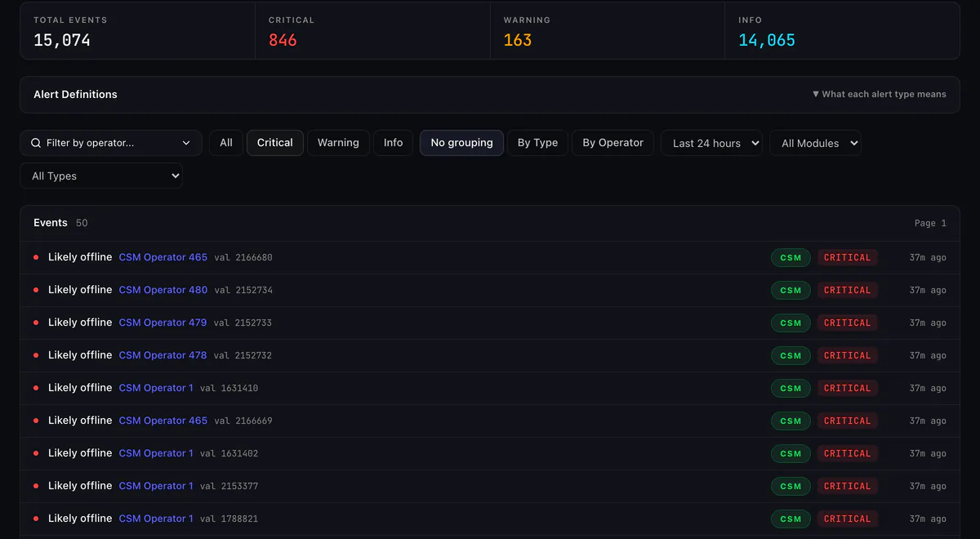This screenshot has height=539, width=980.
Task: Open CSM Operator 465 link for val 2166669
Action: (163, 421)
